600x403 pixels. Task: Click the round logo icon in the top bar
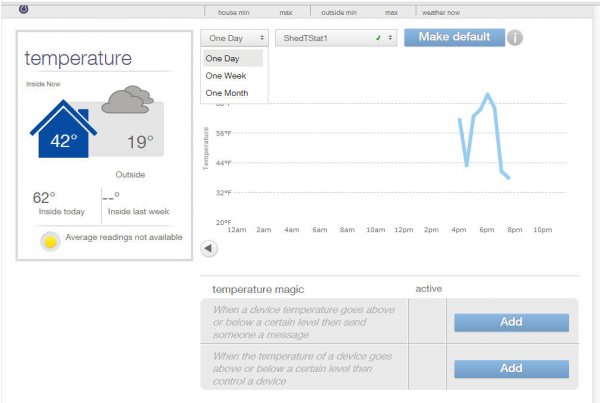(24, 9)
